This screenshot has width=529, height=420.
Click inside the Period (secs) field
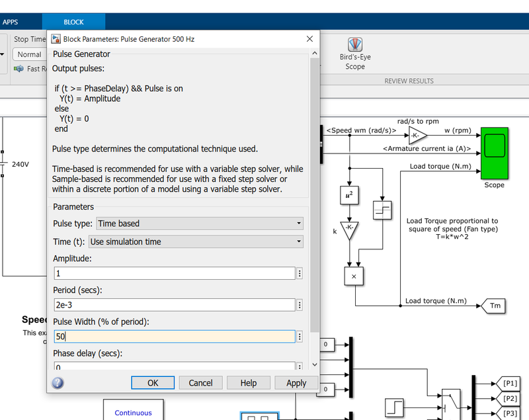pos(172,305)
